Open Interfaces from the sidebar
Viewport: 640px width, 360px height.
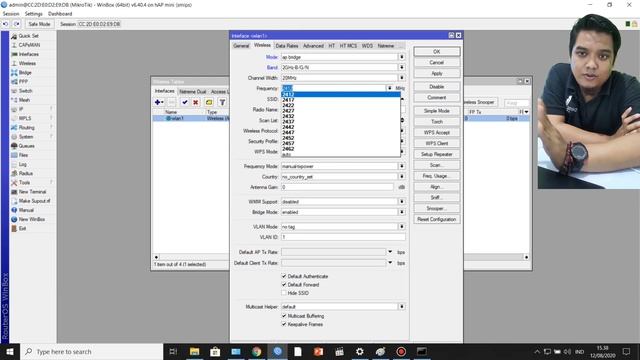[x=28, y=54]
